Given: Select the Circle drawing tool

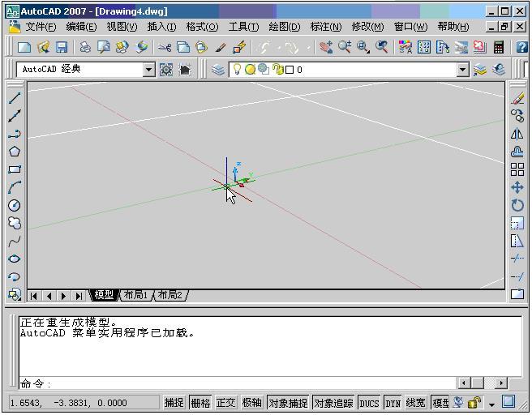Looking at the screenshot, I should pos(14,205).
